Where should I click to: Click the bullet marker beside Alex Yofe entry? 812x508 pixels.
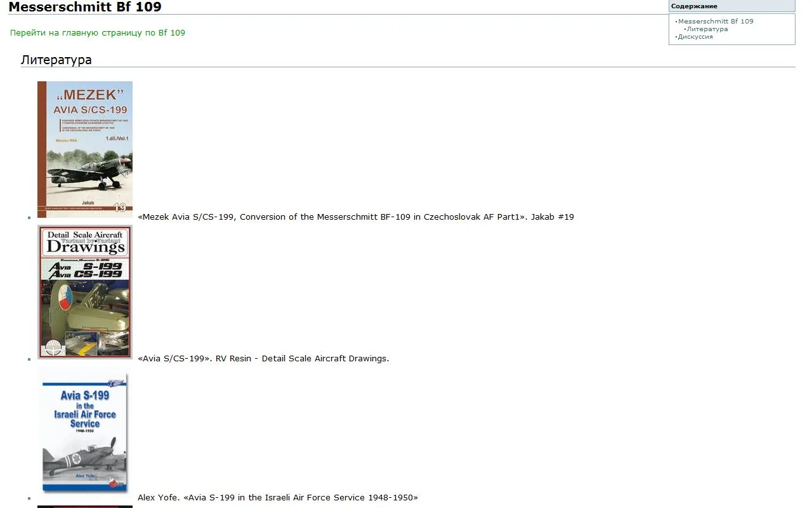pos(29,498)
